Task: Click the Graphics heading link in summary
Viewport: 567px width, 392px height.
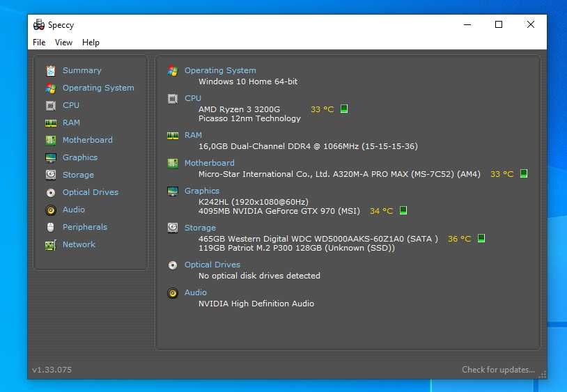Action: click(x=202, y=191)
